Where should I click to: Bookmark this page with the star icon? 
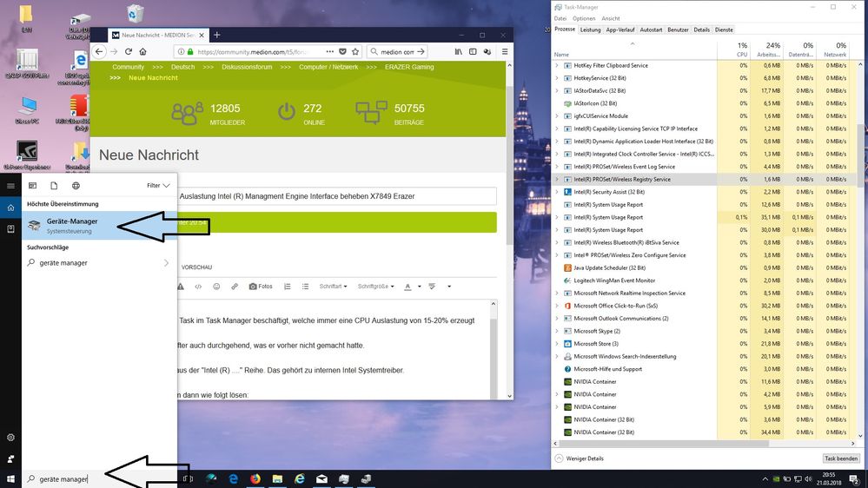pyautogui.click(x=355, y=51)
